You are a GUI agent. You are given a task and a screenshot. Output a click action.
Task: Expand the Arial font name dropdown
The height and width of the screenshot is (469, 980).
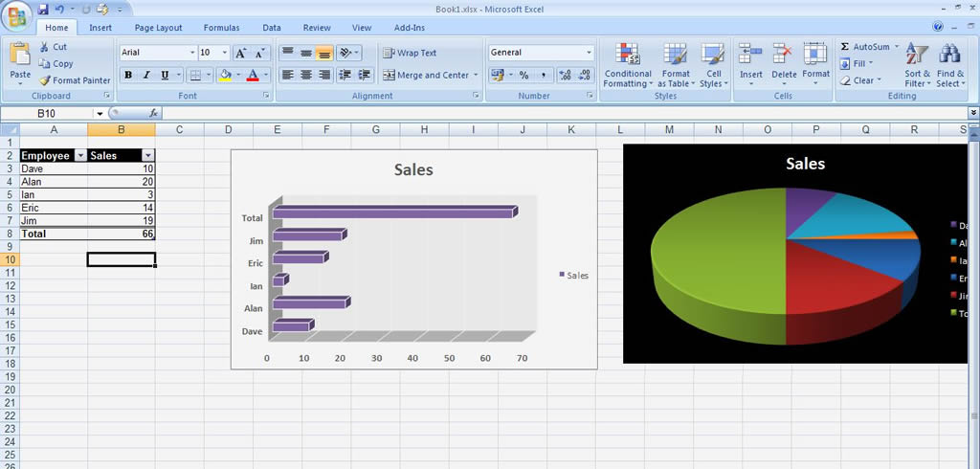(x=191, y=53)
